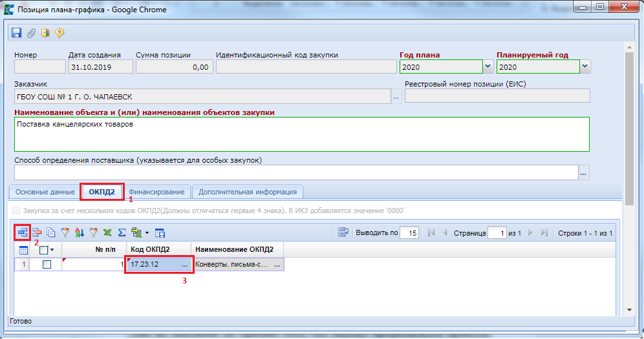The width and height of the screenshot is (644, 339).
Task: Open attachments with the paperclip icon
Action: point(31,32)
